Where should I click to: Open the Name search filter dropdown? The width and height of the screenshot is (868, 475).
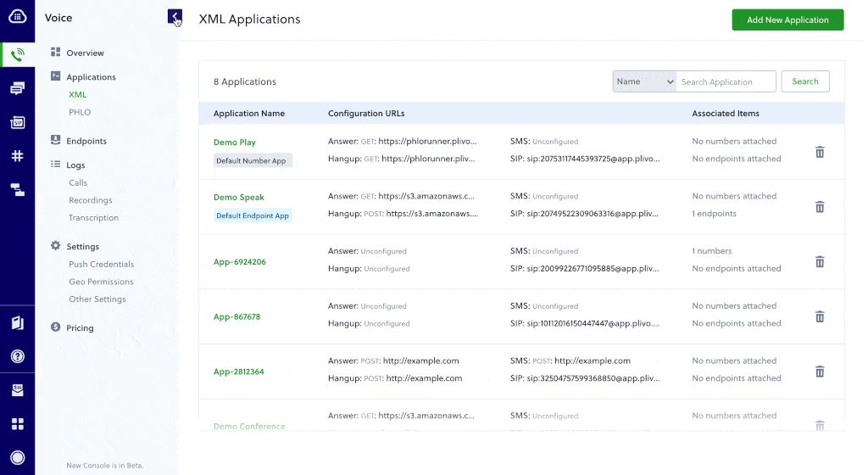(x=644, y=81)
